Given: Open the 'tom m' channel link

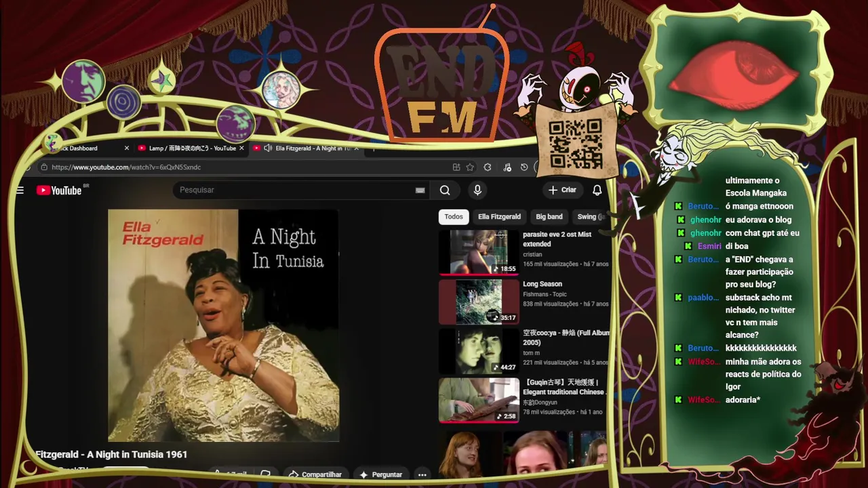Looking at the screenshot, I should coord(532,353).
